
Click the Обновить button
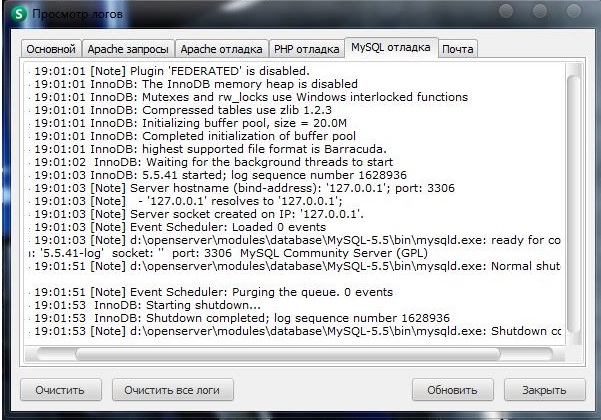pos(453,390)
